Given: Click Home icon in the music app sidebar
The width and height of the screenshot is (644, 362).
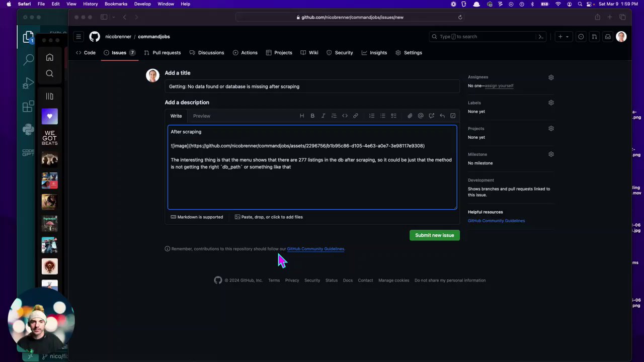Looking at the screenshot, I should coord(49,57).
